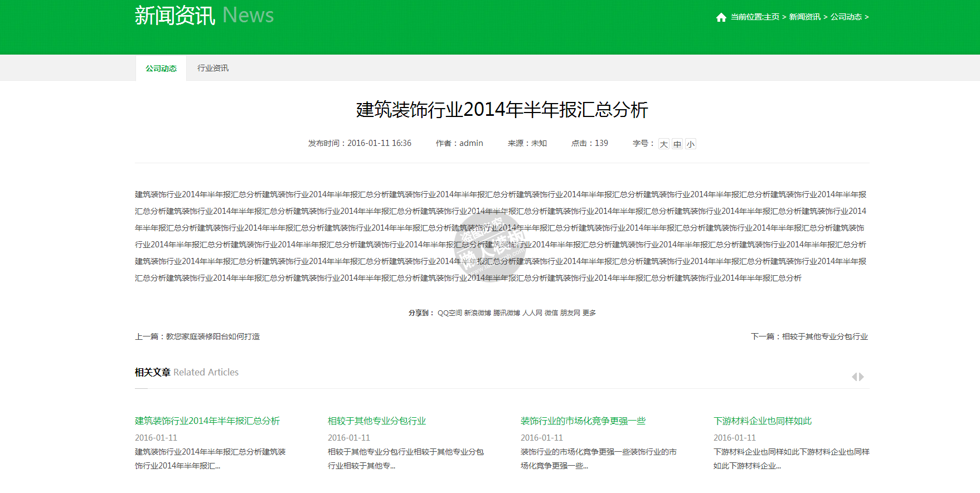Click the hit count 点击:139
This screenshot has height=493, width=980.
point(590,143)
